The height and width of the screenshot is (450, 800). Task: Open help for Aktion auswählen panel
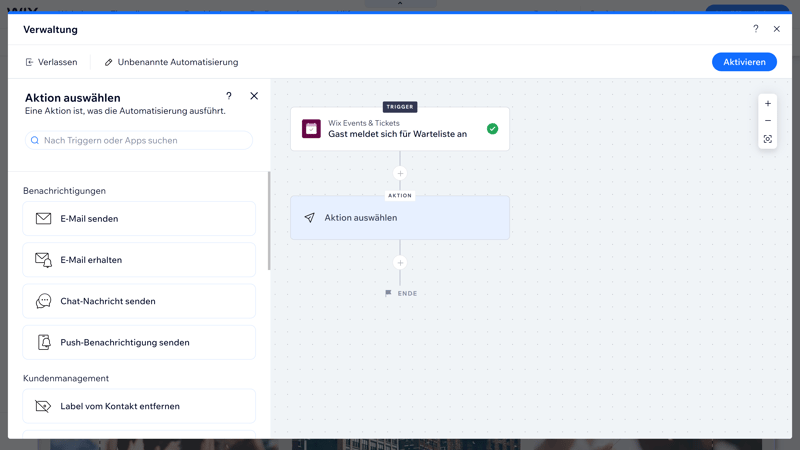click(x=229, y=96)
